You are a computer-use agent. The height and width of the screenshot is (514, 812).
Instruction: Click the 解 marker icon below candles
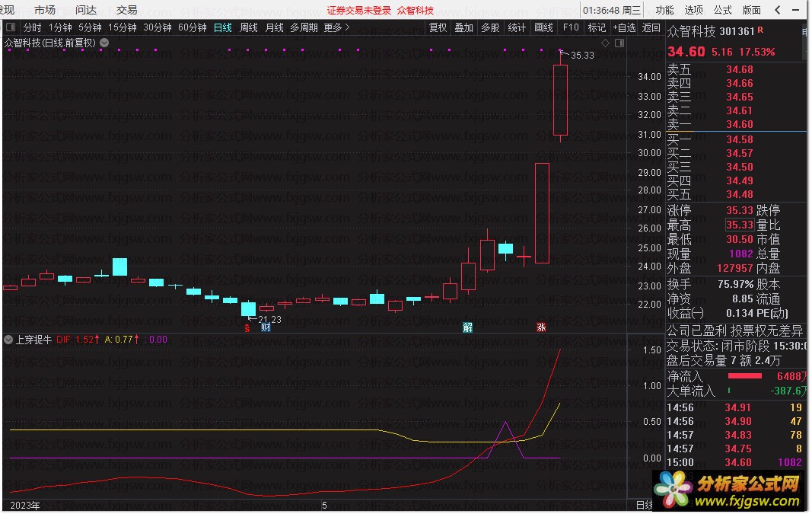pyautogui.click(x=467, y=327)
